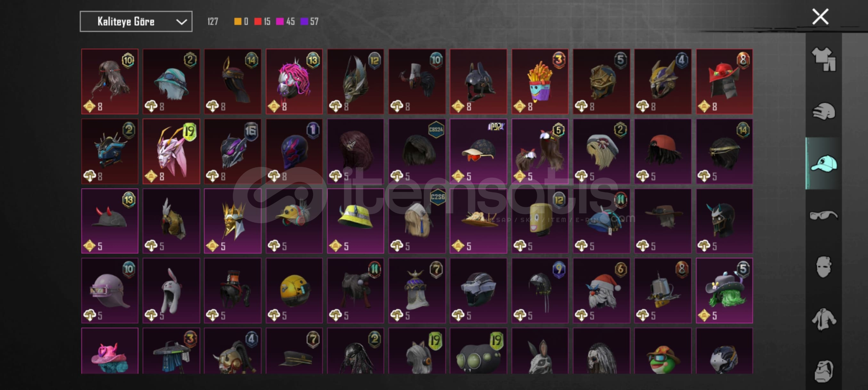
Task: Pick the Santa clown hat item
Action: point(601,291)
